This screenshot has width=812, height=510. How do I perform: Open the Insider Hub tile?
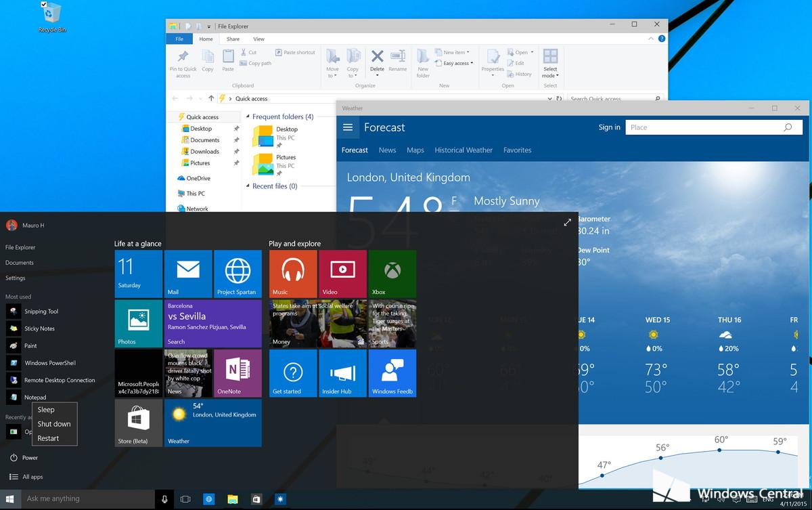click(342, 373)
